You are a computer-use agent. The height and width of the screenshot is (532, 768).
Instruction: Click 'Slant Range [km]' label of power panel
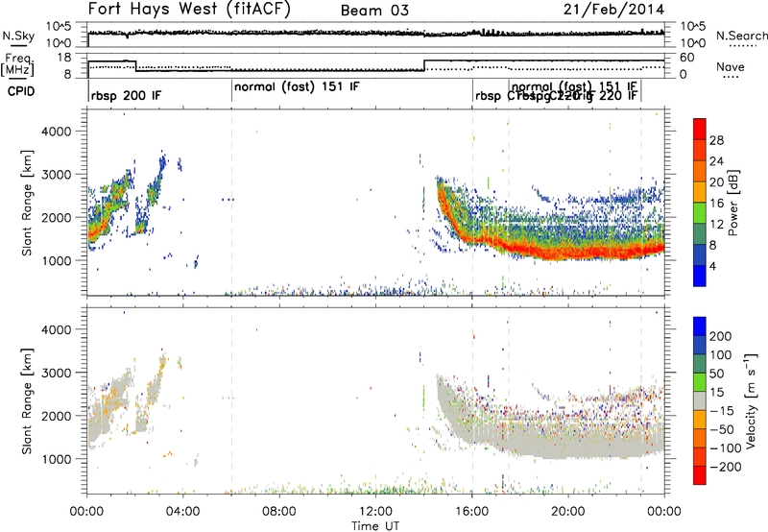pos(27,203)
